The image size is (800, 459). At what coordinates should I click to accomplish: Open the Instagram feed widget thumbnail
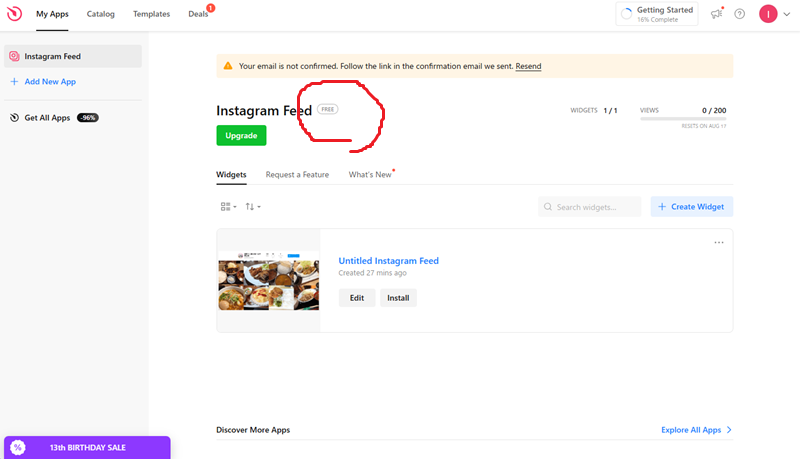pyautogui.click(x=269, y=280)
